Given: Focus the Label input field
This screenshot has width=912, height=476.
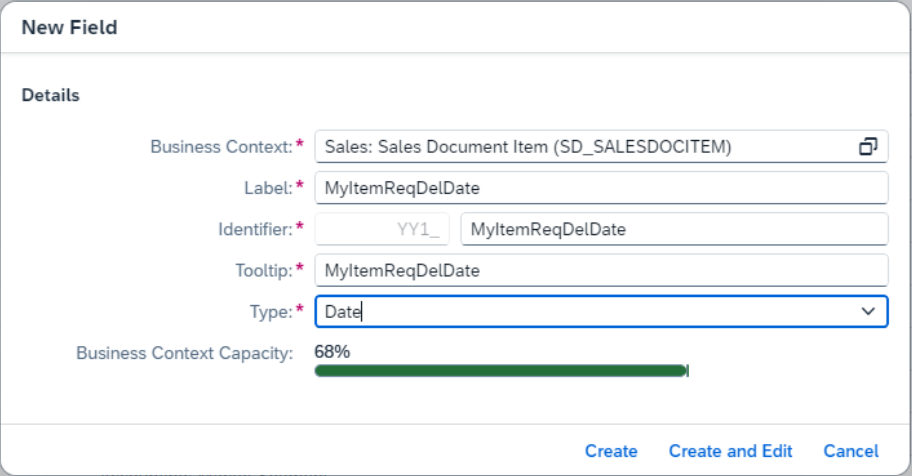Looking at the screenshot, I should tap(601, 188).
